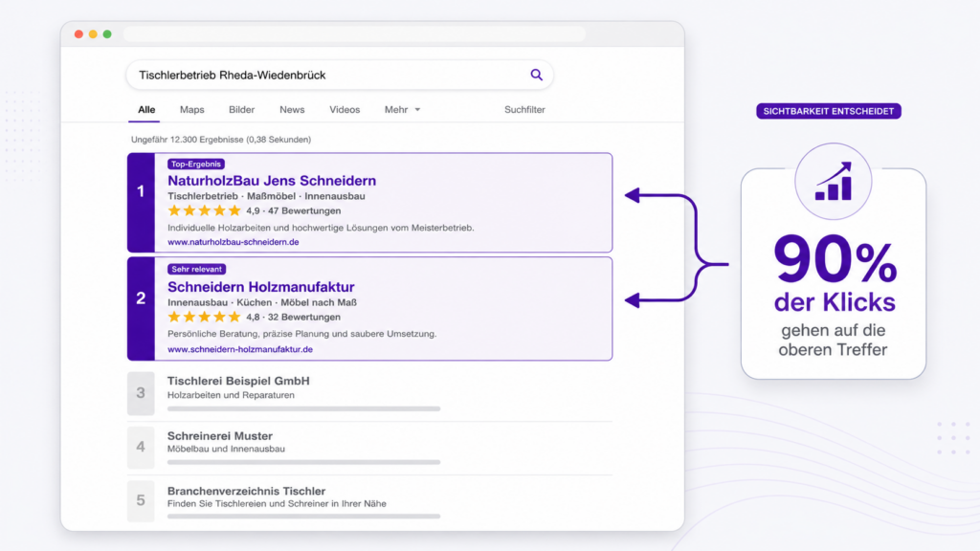Click 'Individuelle Holzarbeiten und hochwertige Lösungen' description
The height and width of the screenshot is (551, 980).
tap(321, 228)
